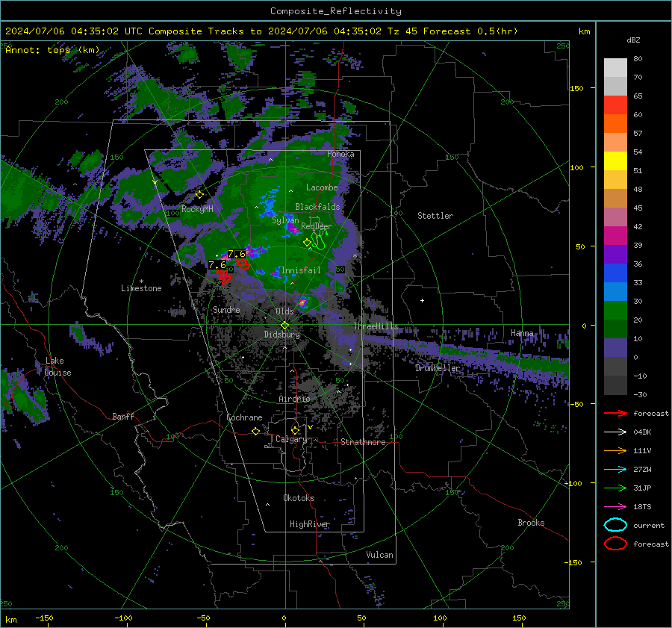Click the magenta 18TS arrow in the legend
672x628 pixels.
click(x=615, y=507)
